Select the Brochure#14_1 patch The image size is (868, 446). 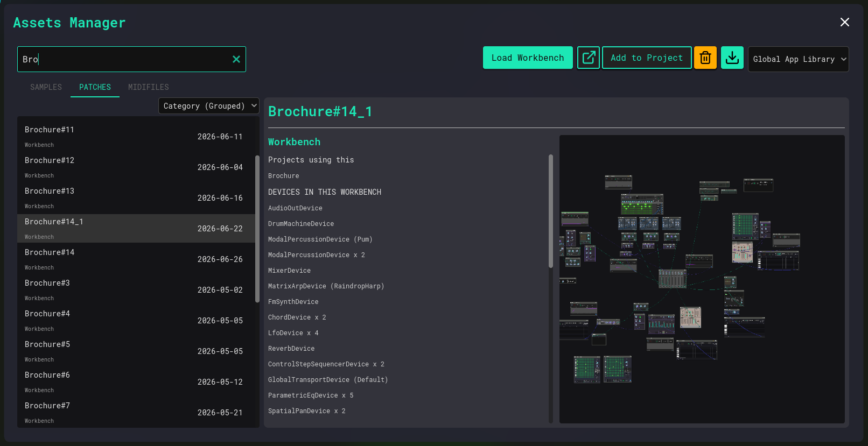(x=136, y=229)
